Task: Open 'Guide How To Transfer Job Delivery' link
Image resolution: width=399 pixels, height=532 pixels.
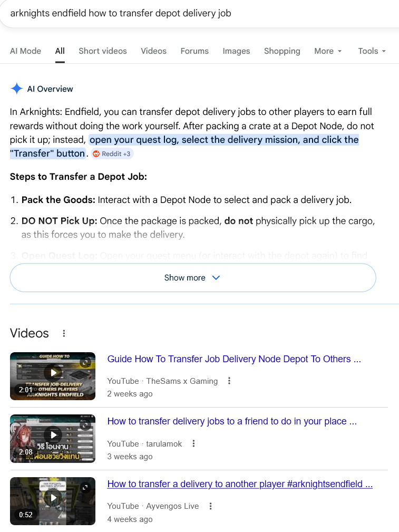Action: pyautogui.click(x=234, y=359)
